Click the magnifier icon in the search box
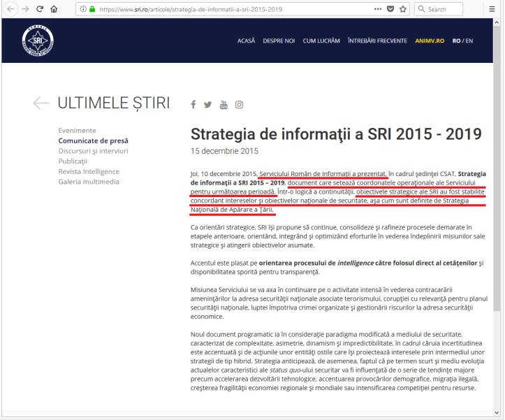 coord(421,9)
